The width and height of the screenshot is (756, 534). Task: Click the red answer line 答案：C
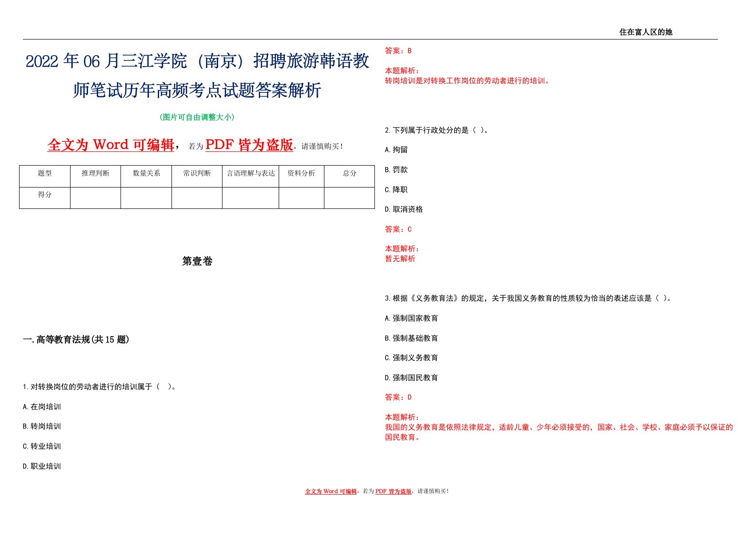(398, 229)
